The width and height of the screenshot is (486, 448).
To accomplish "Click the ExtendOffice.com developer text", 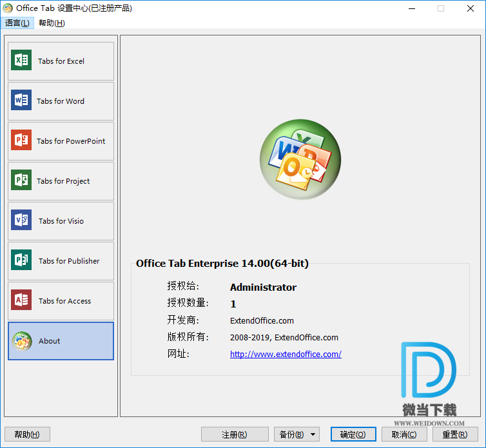I will (x=262, y=320).
